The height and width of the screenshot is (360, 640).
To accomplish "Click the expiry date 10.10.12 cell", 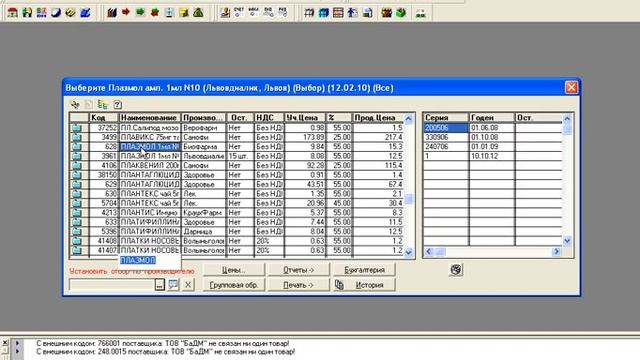I will tap(492, 156).
